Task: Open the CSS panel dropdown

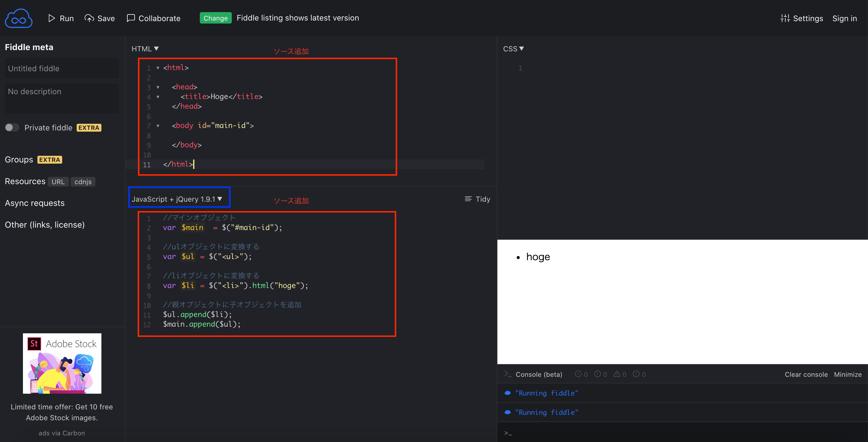Action: pyautogui.click(x=513, y=49)
